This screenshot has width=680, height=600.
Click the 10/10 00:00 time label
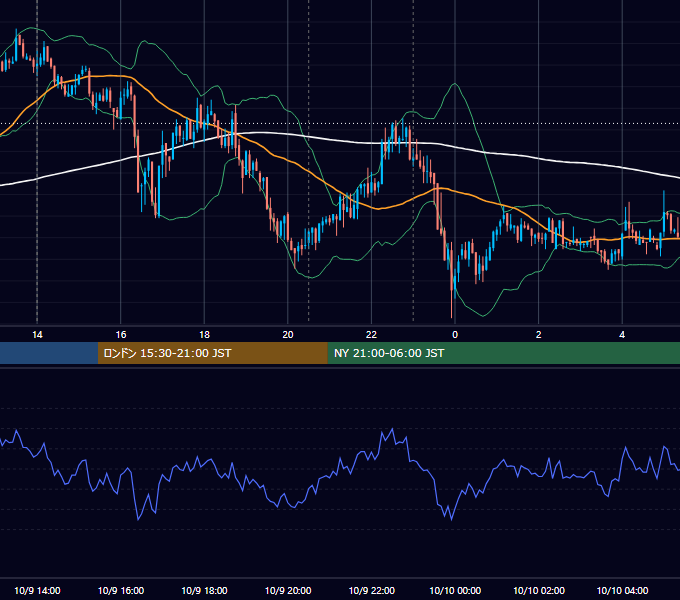(455, 590)
